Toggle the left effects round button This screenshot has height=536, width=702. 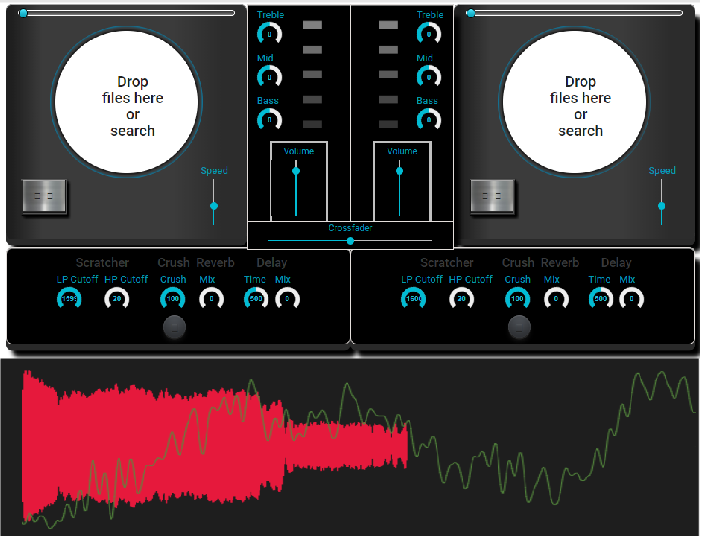click(174, 326)
